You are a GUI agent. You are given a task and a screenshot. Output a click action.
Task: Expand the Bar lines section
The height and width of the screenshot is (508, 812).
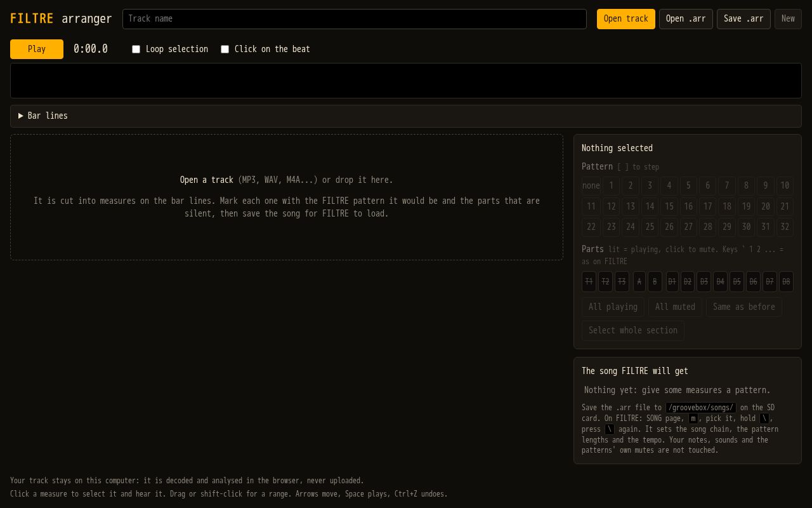(x=406, y=116)
